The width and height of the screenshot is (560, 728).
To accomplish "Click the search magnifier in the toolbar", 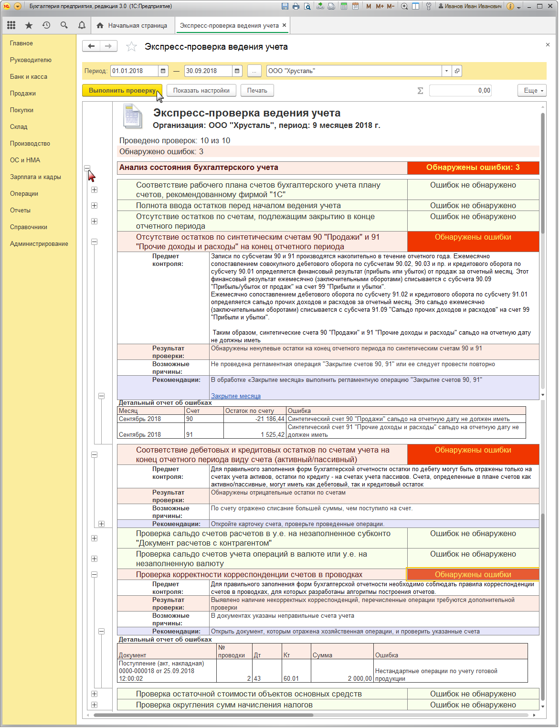I will [x=64, y=25].
